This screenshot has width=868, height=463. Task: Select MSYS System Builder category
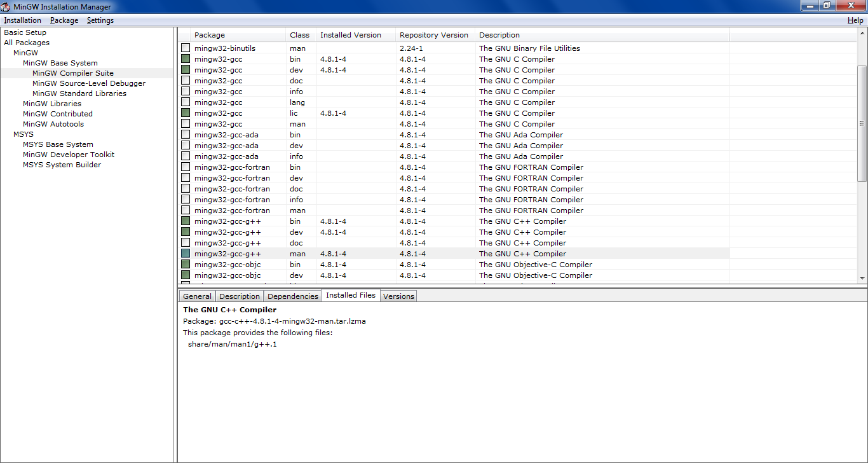[x=62, y=165]
